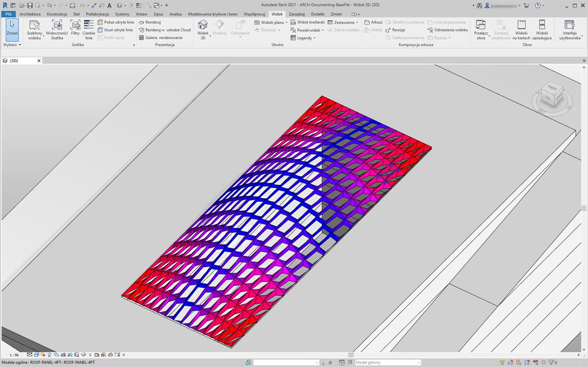The image size is (588, 367).
Task: Click the Widok 3D house icon
Action: click(x=203, y=25)
